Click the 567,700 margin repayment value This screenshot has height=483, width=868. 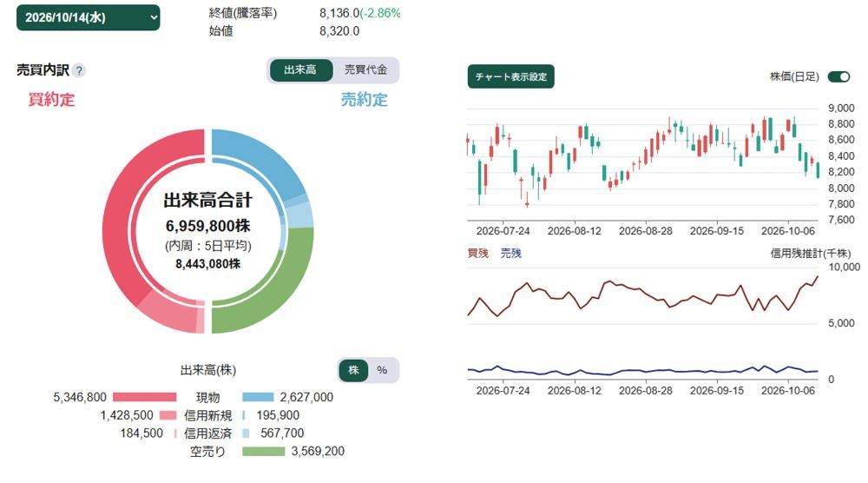click(282, 433)
